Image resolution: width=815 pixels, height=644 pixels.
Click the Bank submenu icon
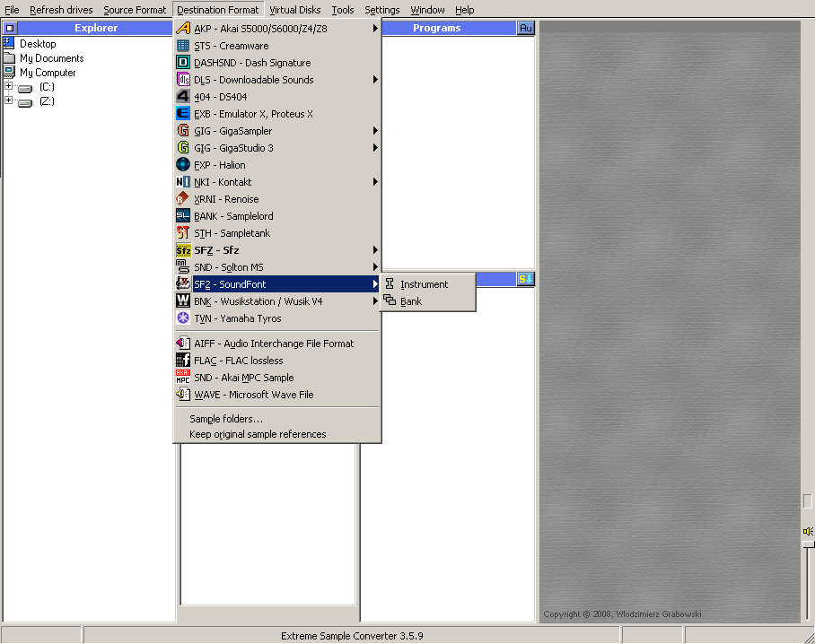click(390, 300)
